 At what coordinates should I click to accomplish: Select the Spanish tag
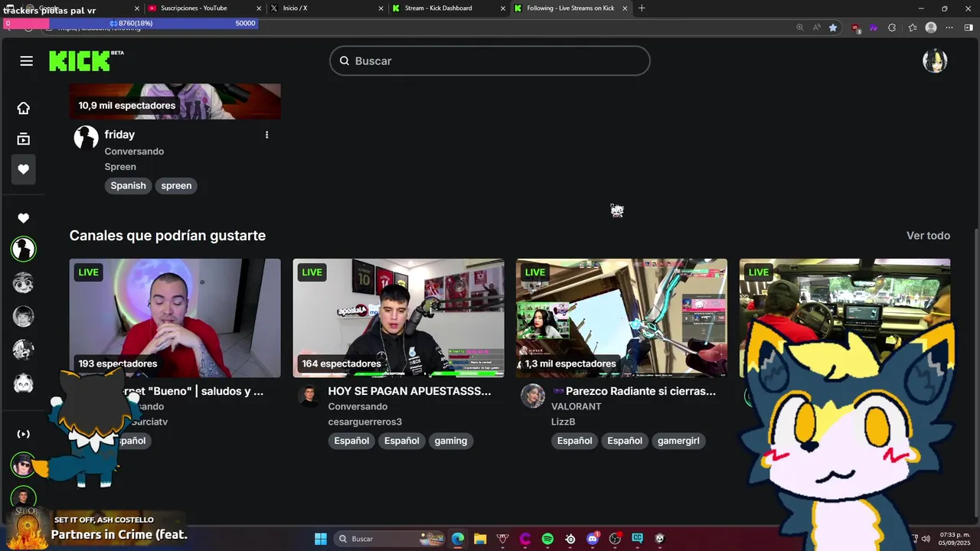click(128, 186)
